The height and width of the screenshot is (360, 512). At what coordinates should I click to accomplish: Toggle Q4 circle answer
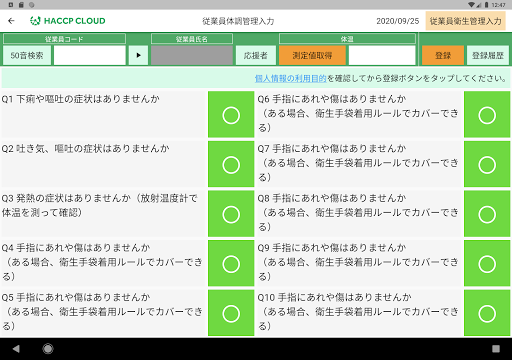coord(231,263)
